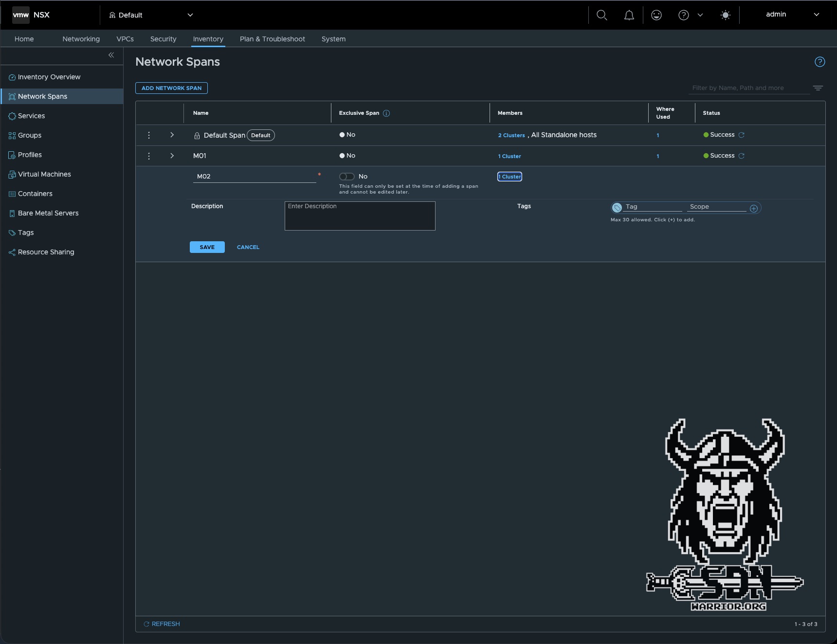Open the page help icon next to Network Spans
The image size is (837, 644).
(x=820, y=62)
